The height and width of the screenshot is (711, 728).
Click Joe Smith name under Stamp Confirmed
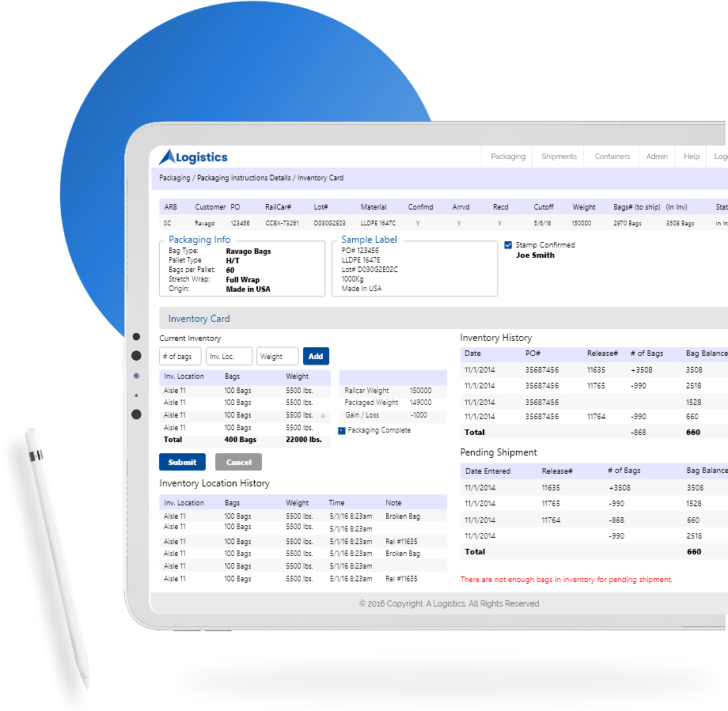pyautogui.click(x=535, y=255)
